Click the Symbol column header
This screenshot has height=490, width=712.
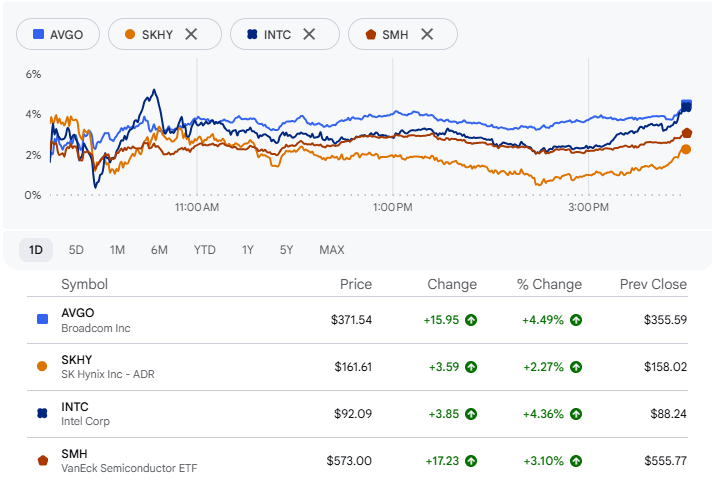click(84, 284)
